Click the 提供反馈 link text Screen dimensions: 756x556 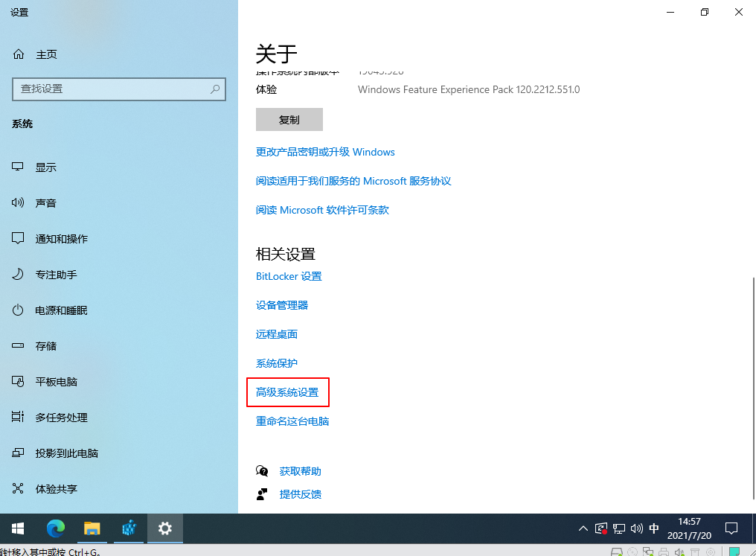tap(301, 494)
